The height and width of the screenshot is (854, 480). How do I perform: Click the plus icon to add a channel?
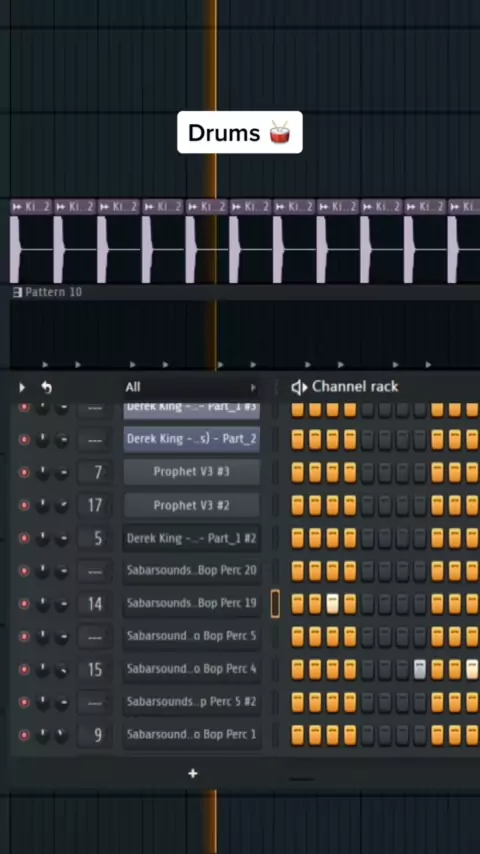coord(192,773)
